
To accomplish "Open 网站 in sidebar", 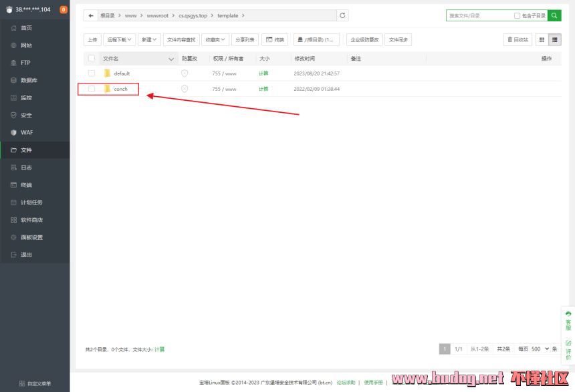I will pos(35,45).
